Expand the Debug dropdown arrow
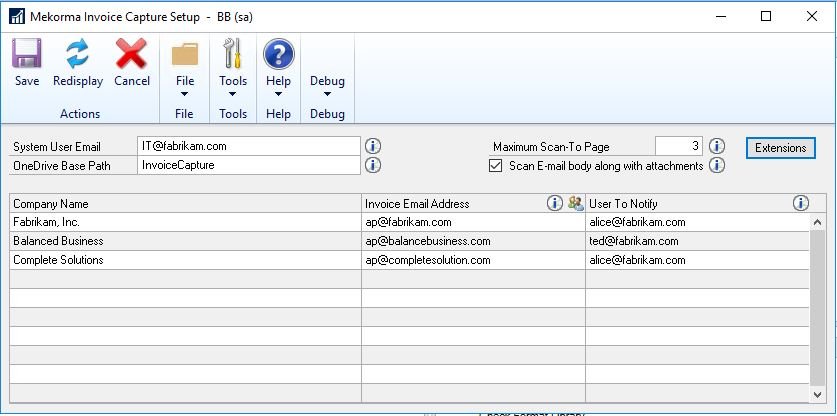 click(327, 95)
